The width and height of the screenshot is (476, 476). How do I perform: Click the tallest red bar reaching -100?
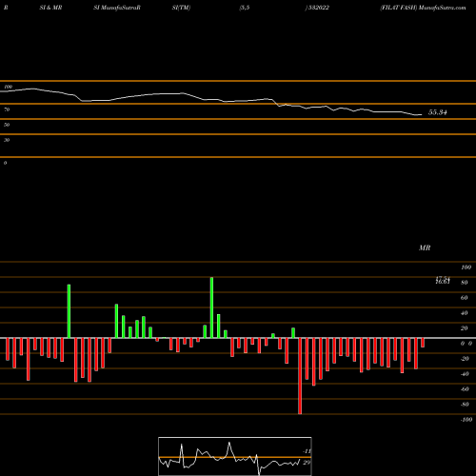click(300, 376)
